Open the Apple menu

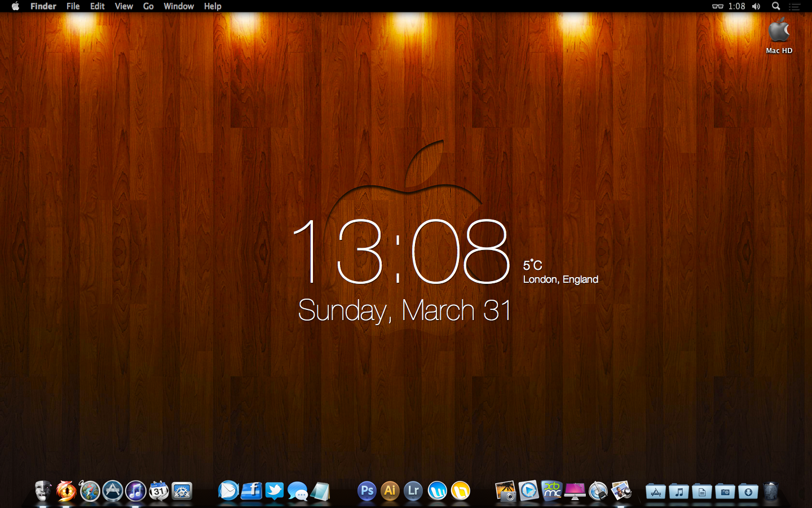pos(15,6)
